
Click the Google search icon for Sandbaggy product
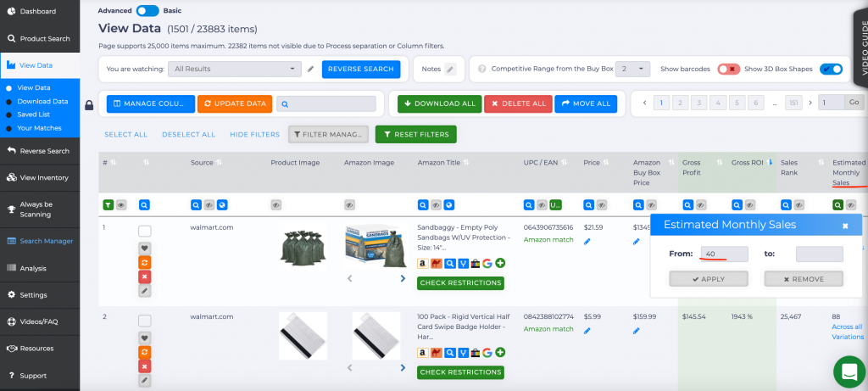coord(487,264)
